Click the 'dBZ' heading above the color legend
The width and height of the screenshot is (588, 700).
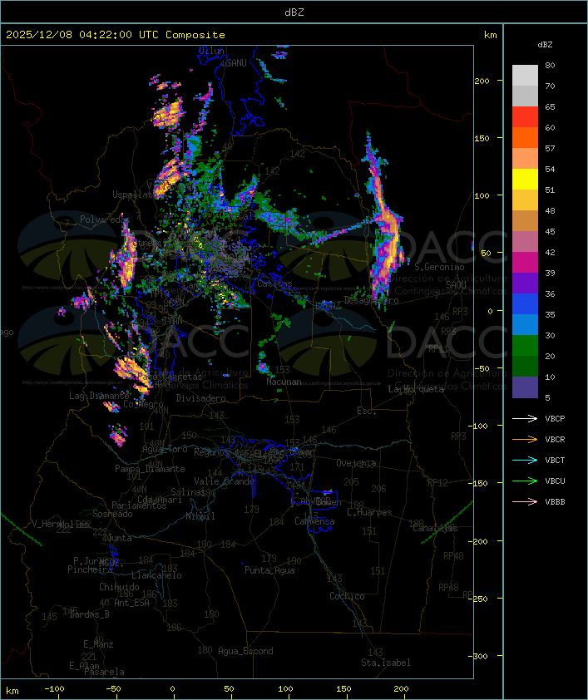click(545, 45)
